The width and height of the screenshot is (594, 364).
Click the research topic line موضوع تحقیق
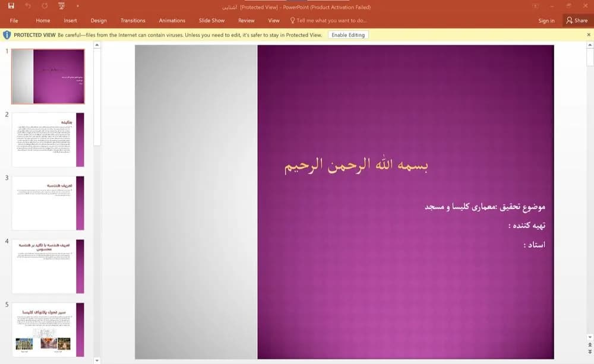point(485,207)
